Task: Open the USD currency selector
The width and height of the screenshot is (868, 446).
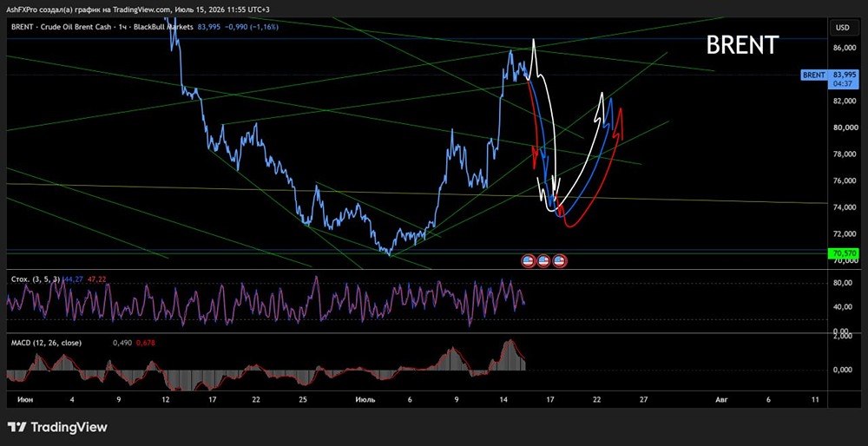Action: click(x=843, y=27)
